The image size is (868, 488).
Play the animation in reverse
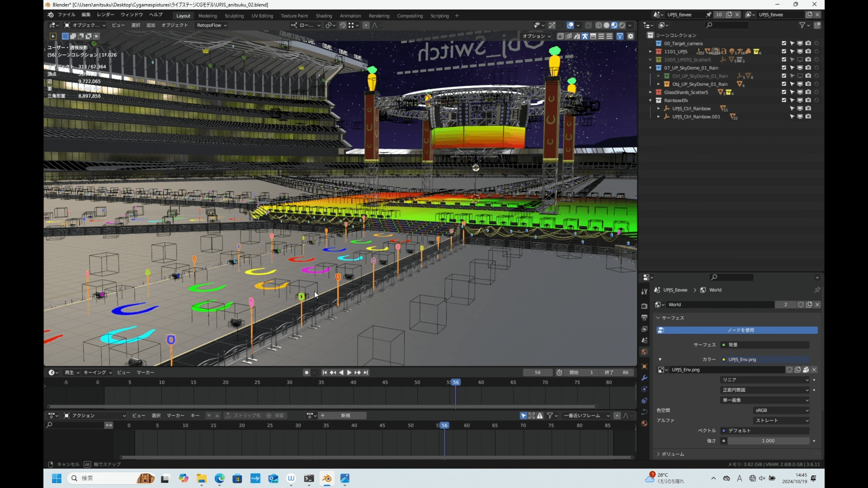(x=341, y=372)
